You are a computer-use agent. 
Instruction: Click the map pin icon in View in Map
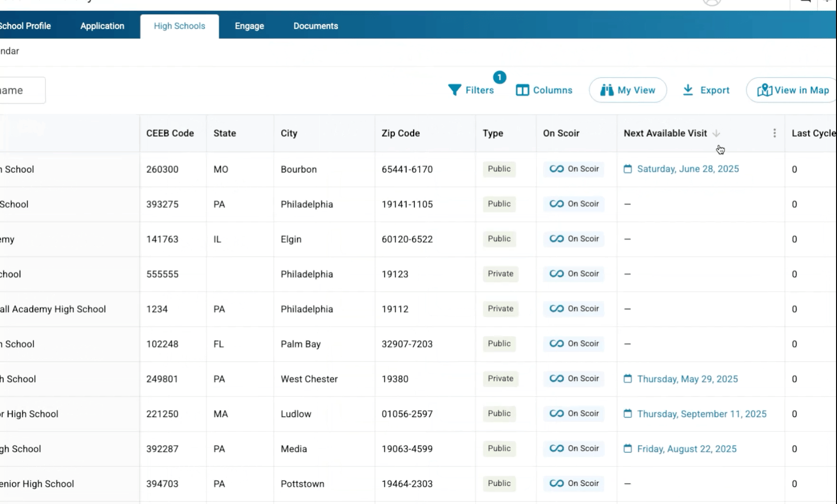[764, 90]
